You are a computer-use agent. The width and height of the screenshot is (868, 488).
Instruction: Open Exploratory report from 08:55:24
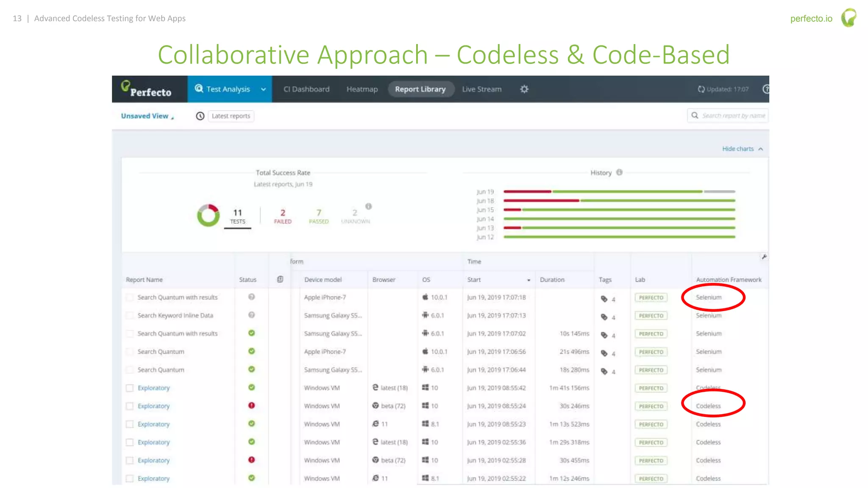click(153, 406)
